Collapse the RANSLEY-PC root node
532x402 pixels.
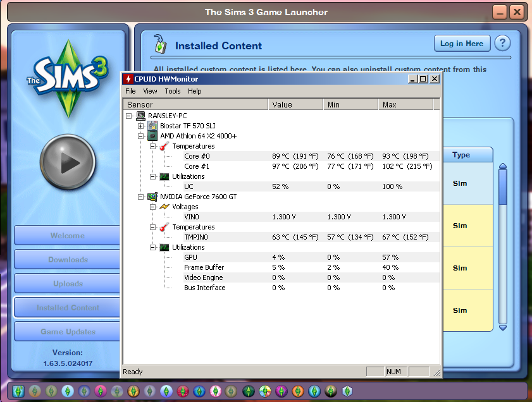pos(128,116)
